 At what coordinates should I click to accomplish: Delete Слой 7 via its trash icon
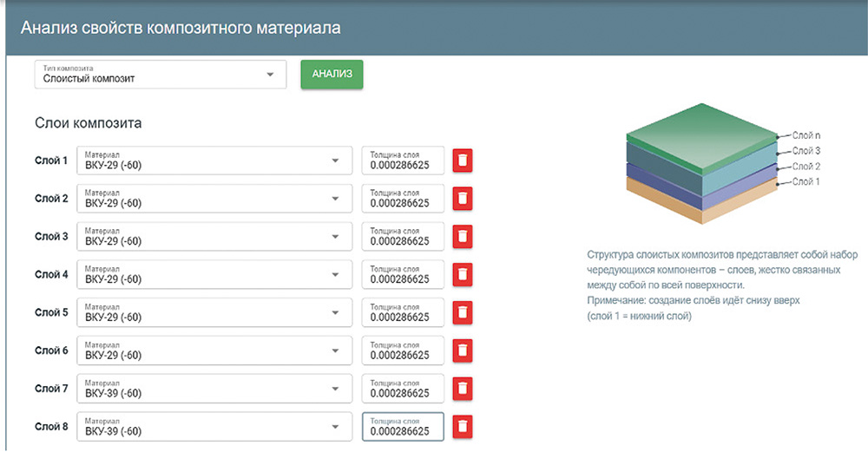[463, 389]
